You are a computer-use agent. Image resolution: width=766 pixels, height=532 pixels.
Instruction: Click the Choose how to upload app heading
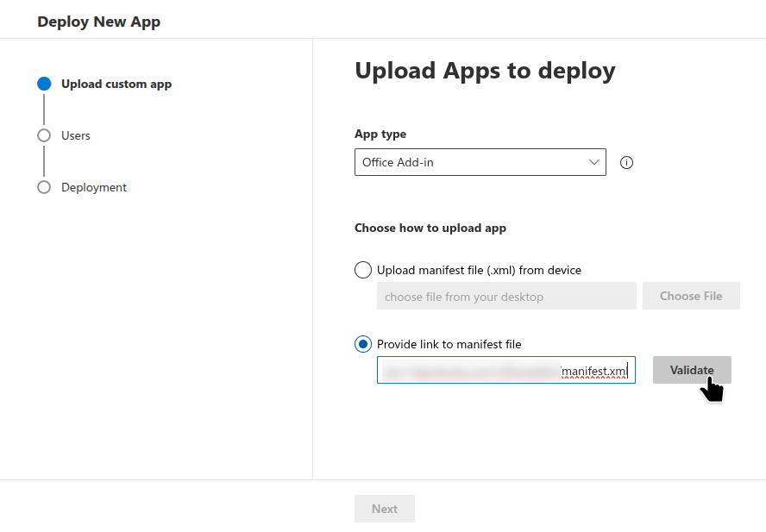[x=430, y=228]
